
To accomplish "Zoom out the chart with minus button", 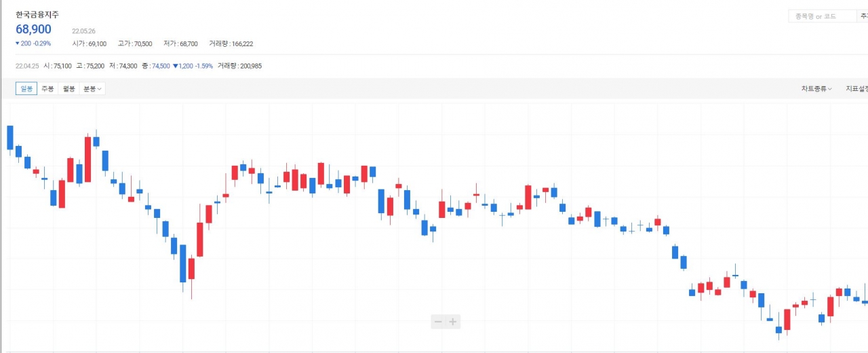I will 438,322.
